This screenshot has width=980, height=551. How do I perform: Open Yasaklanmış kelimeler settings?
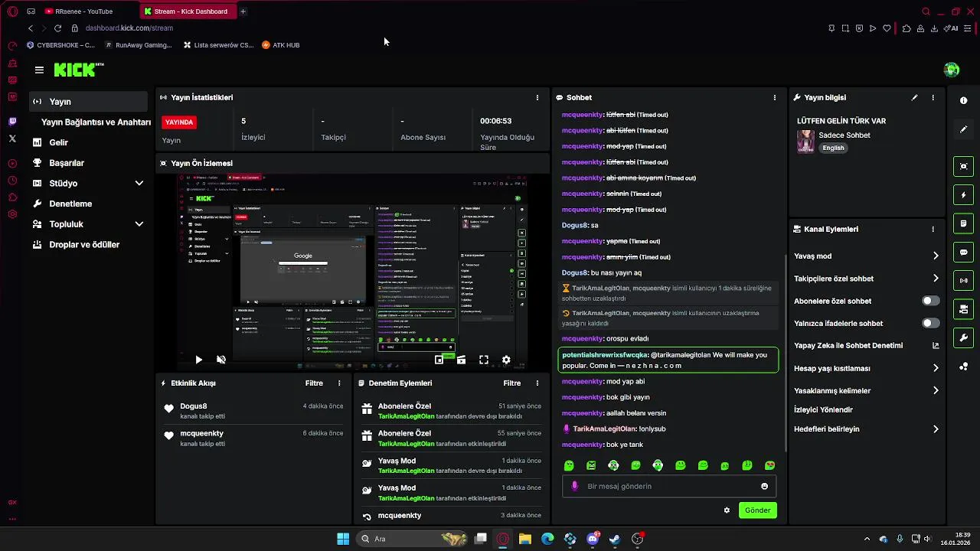tap(866, 390)
